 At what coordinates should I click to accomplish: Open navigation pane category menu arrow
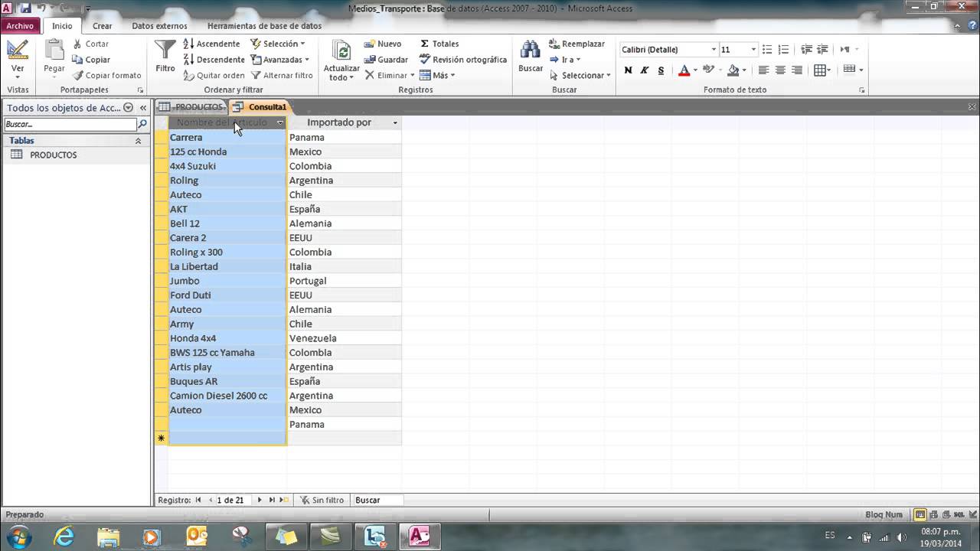(x=128, y=108)
